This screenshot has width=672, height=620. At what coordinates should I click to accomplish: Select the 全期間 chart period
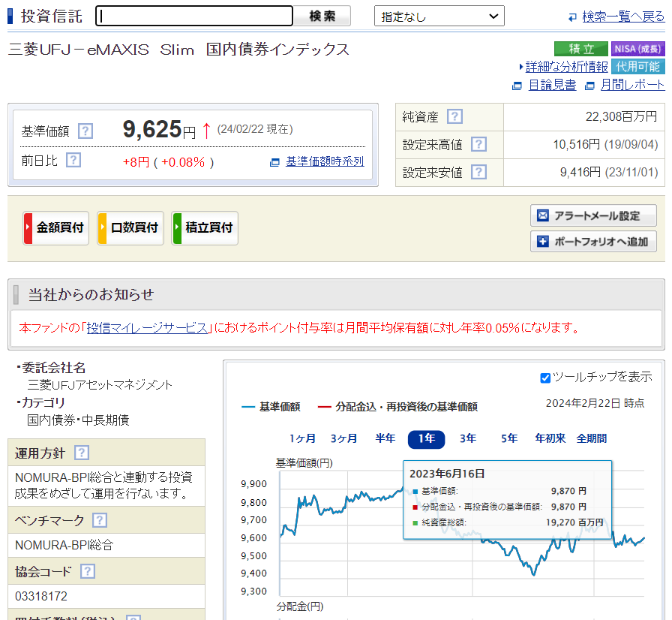[592, 438]
